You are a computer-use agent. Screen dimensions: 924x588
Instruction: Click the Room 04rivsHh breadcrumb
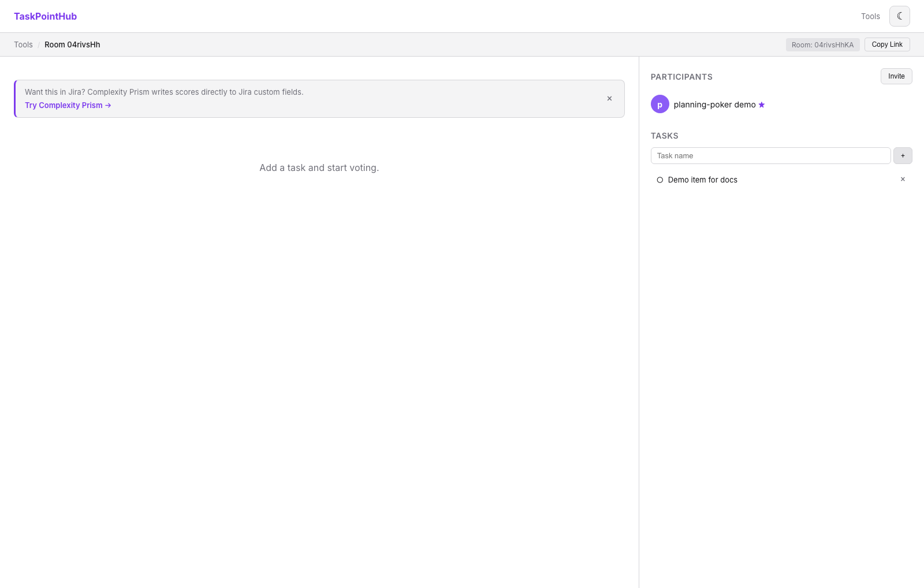[x=72, y=44]
